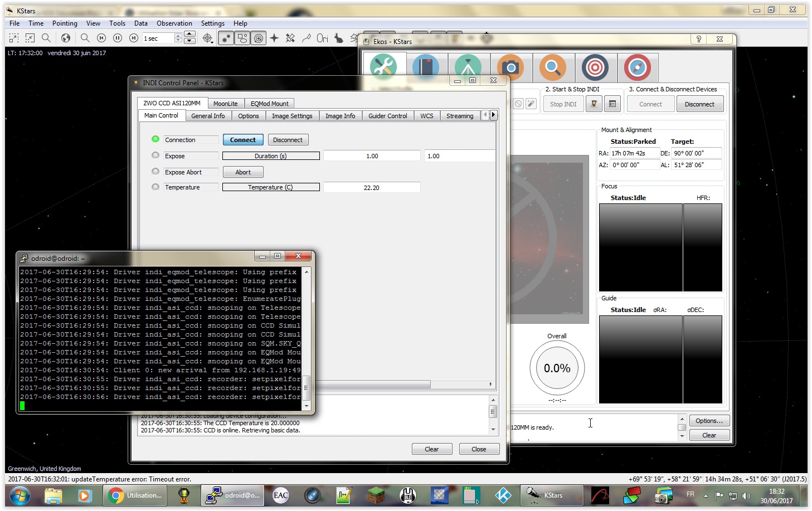Step the simulation clock forward

tap(134, 38)
